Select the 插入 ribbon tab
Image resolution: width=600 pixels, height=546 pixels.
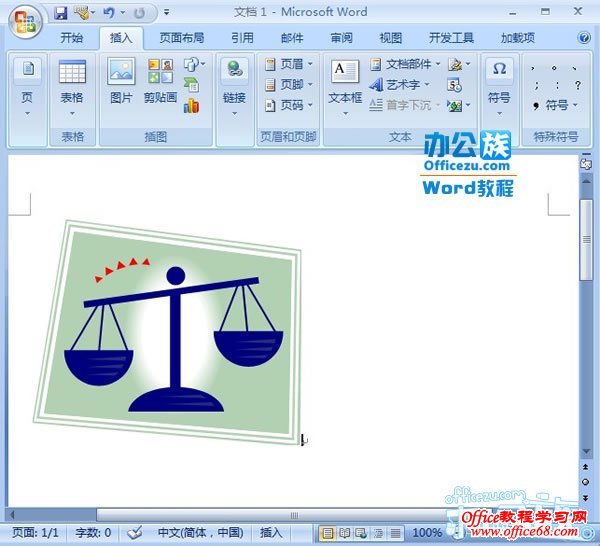pyautogui.click(x=121, y=37)
